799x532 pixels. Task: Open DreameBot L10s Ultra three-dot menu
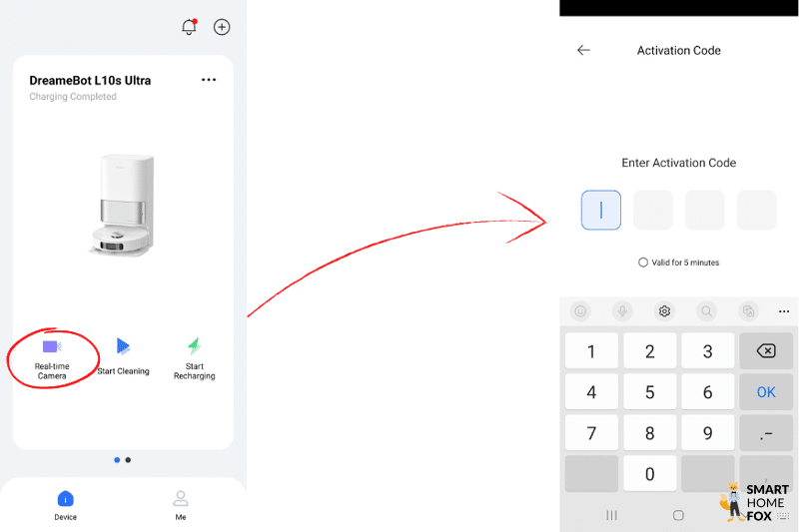(x=209, y=80)
